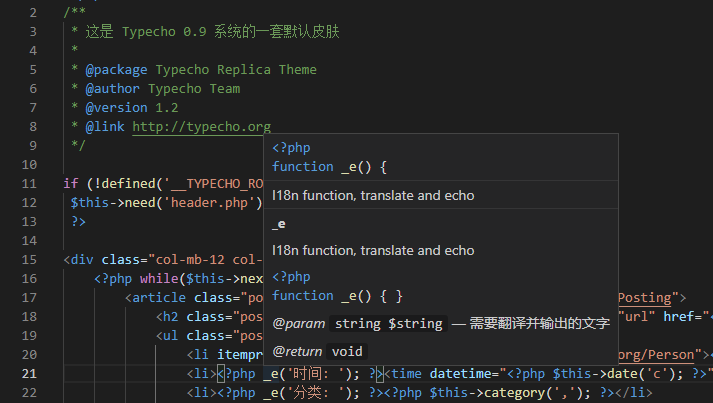This screenshot has width=713, height=403.
Task: Open the http://typecho.org link in the comment
Action: (201, 127)
